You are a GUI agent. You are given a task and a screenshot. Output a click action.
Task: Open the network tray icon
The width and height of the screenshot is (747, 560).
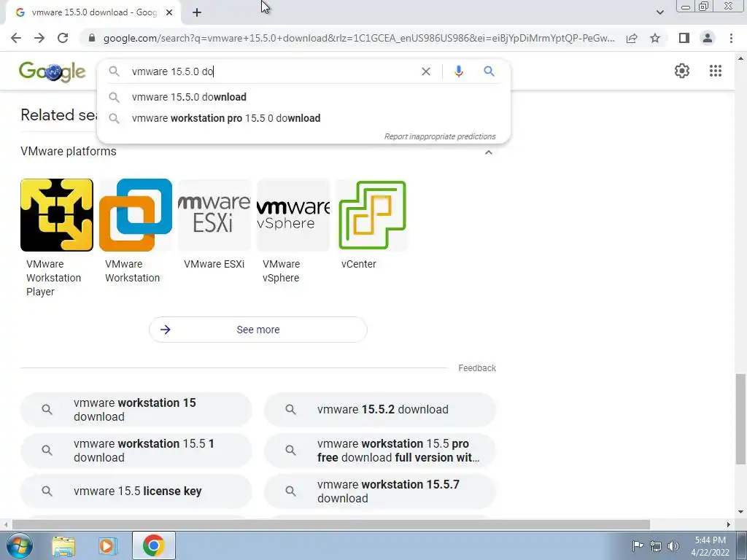click(x=656, y=546)
